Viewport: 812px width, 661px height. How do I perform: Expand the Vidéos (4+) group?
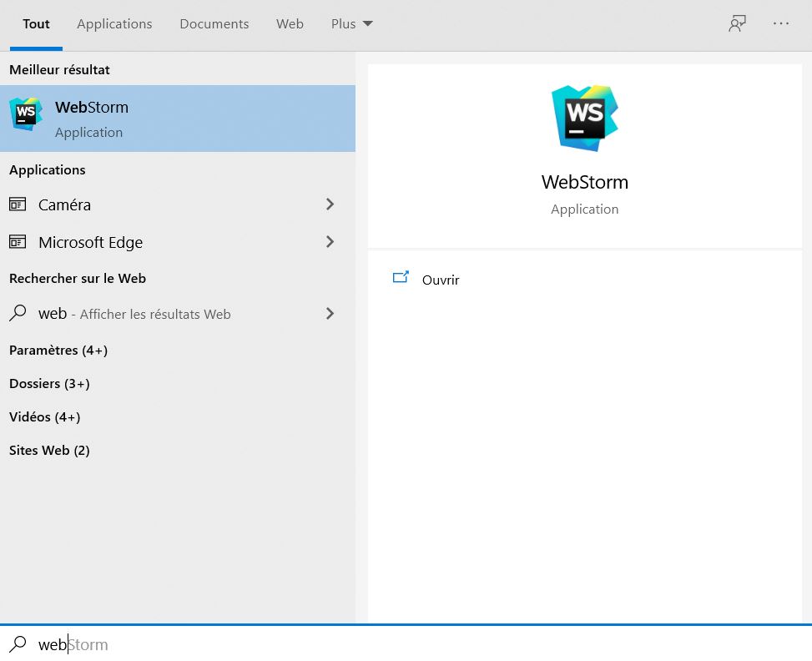[x=44, y=417]
